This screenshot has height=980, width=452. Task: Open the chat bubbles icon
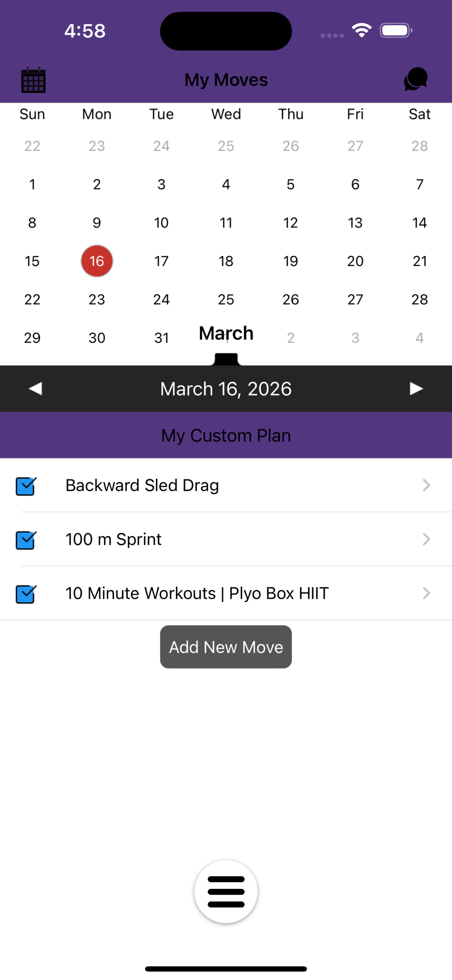click(x=416, y=79)
